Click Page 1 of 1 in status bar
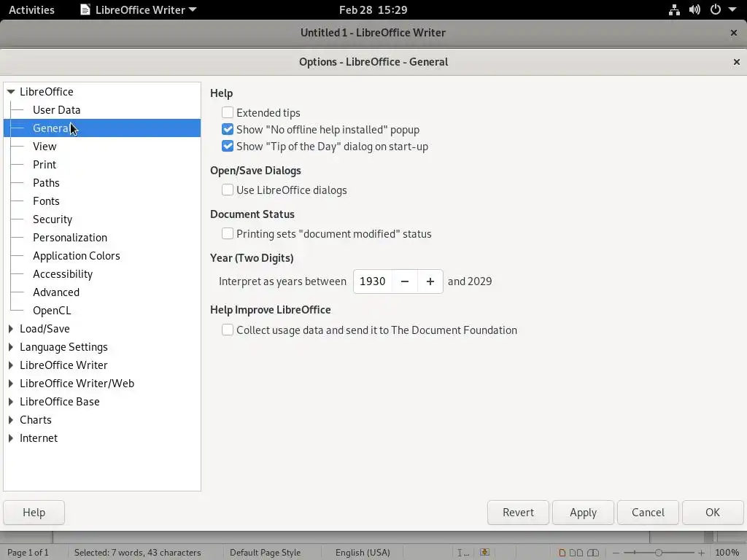This screenshot has height=560, width=747. tap(28, 553)
